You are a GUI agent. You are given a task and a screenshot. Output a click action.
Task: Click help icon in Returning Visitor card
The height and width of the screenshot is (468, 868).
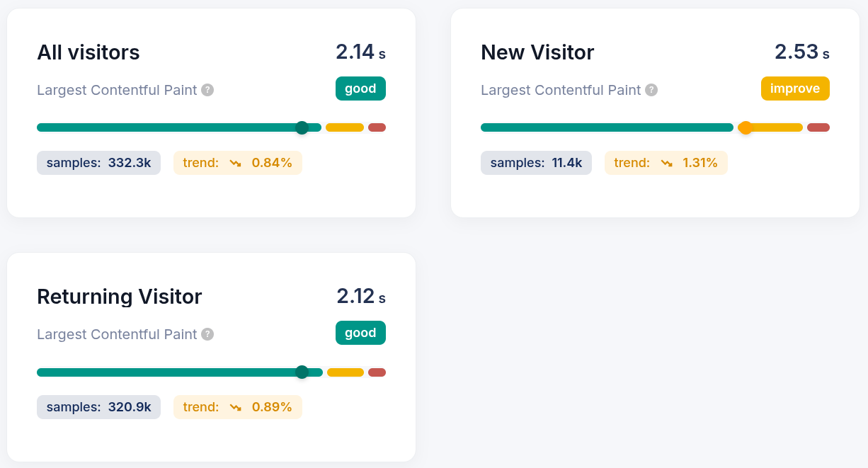tap(207, 334)
